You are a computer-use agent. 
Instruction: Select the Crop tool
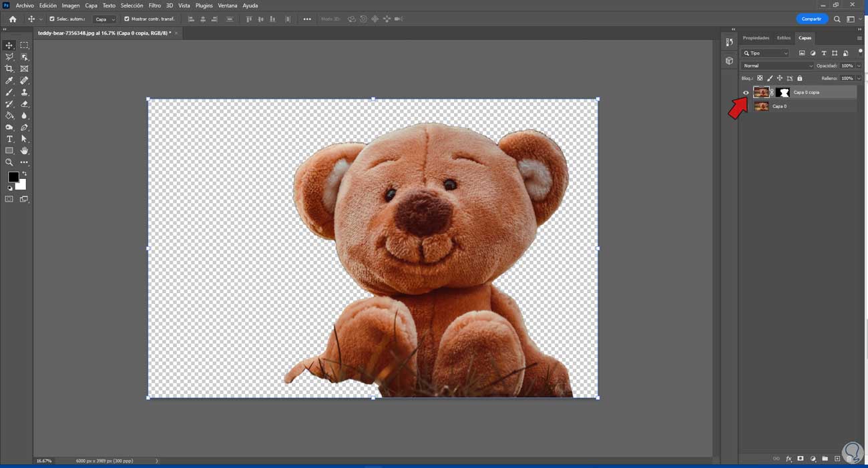pos(9,69)
